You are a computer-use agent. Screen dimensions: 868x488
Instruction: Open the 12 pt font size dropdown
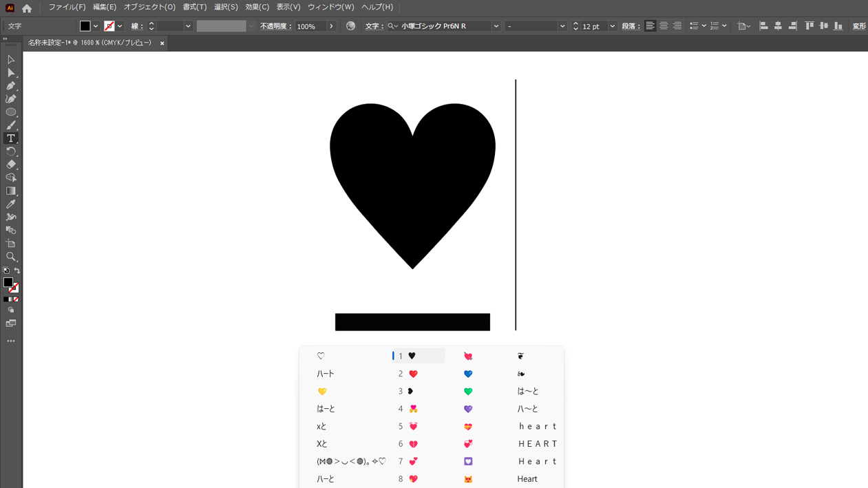pos(611,25)
